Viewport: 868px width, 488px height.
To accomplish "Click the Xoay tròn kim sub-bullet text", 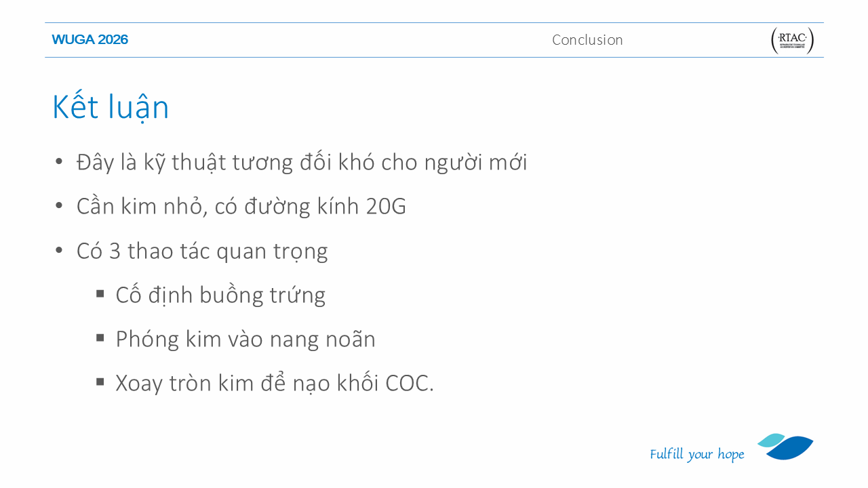I will [x=275, y=383].
